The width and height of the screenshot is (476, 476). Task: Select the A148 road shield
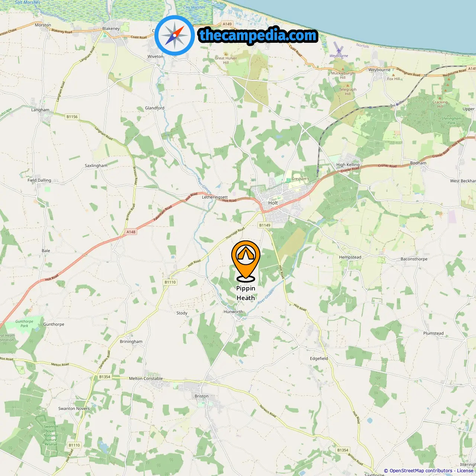pos(131,232)
